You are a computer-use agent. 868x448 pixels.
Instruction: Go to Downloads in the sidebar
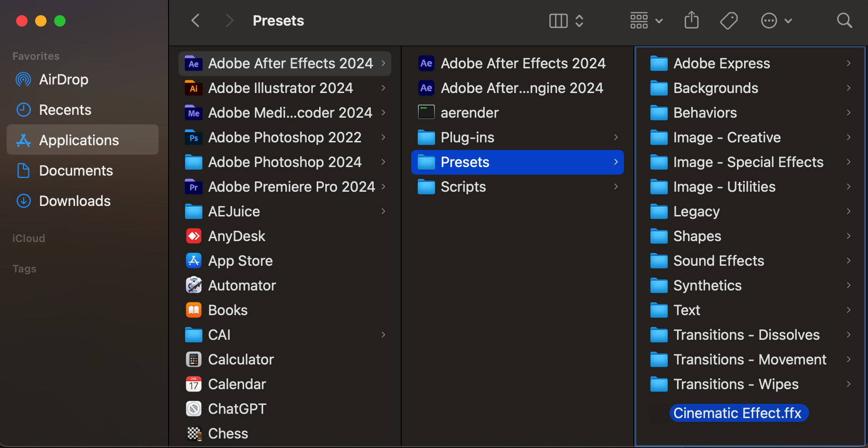(75, 201)
